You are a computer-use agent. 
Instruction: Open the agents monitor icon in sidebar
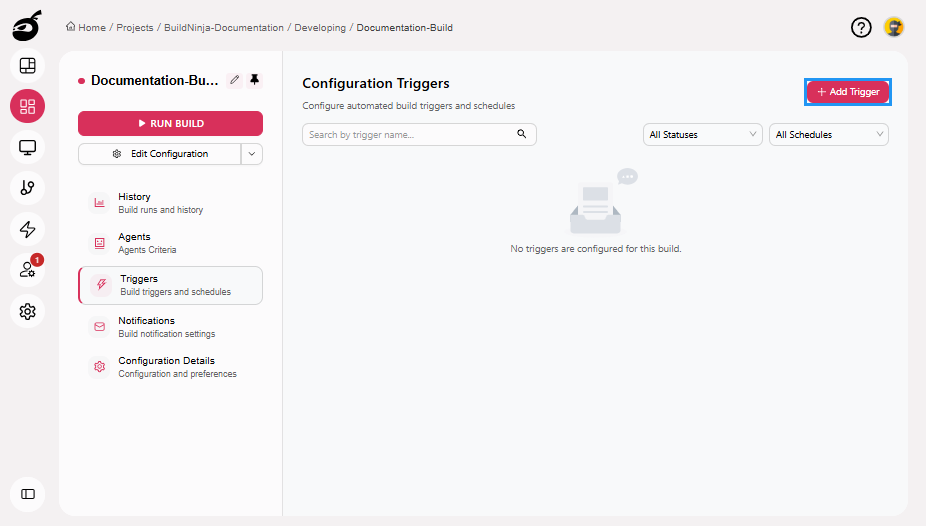coord(28,148)
